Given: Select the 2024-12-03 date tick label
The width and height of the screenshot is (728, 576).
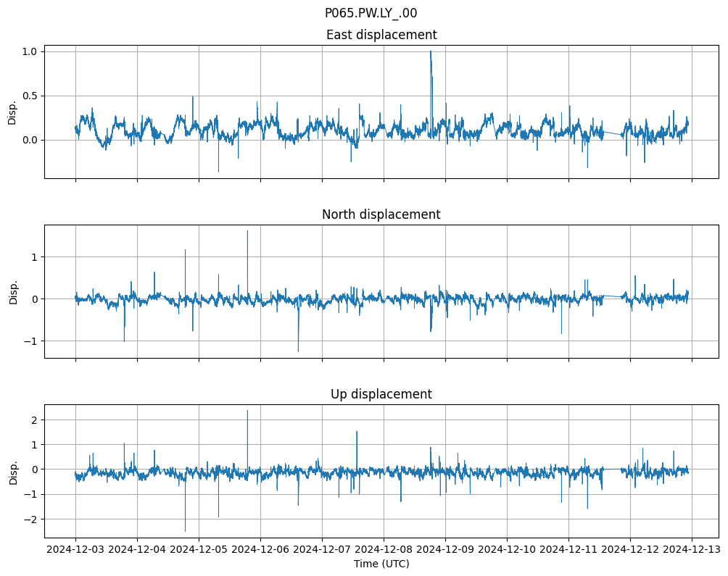Looking at the screenshot, I should (75, 549).
